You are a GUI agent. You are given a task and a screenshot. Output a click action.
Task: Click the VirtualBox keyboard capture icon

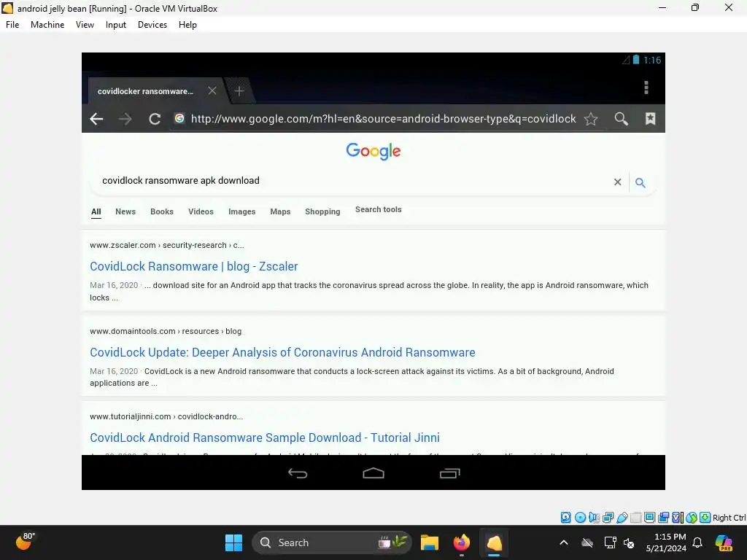(705, 518)
